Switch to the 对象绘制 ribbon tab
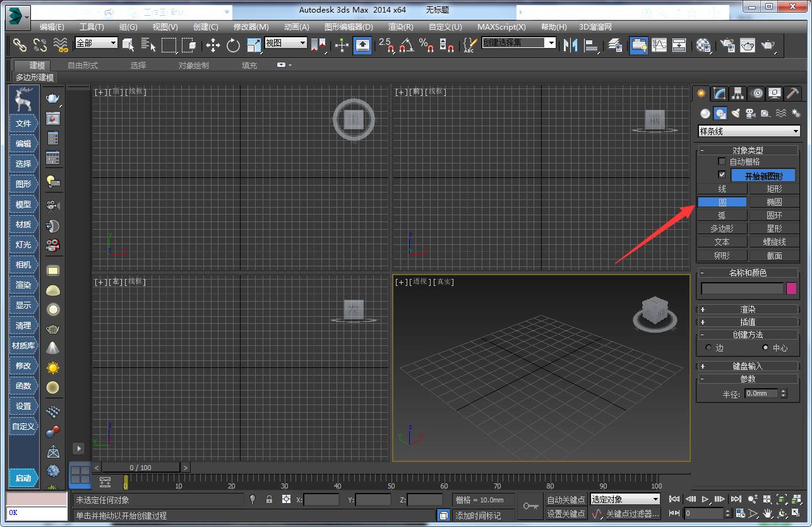 (193, 65)
